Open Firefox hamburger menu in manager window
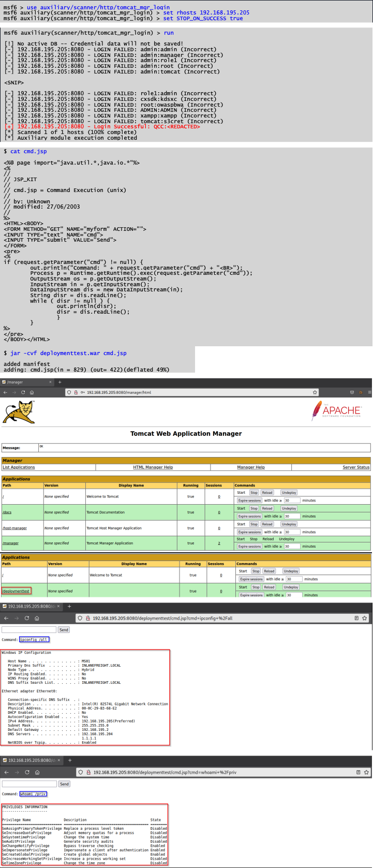 [370, 392]
